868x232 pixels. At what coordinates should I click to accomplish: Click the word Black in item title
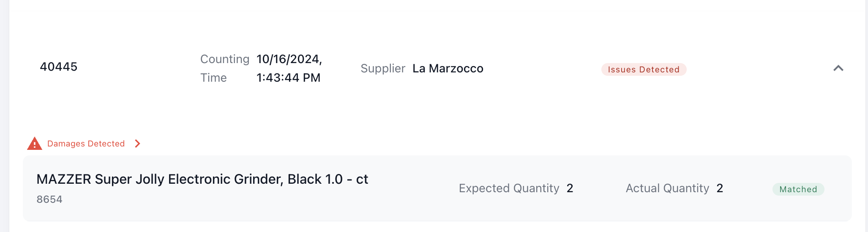coord(304,180)
